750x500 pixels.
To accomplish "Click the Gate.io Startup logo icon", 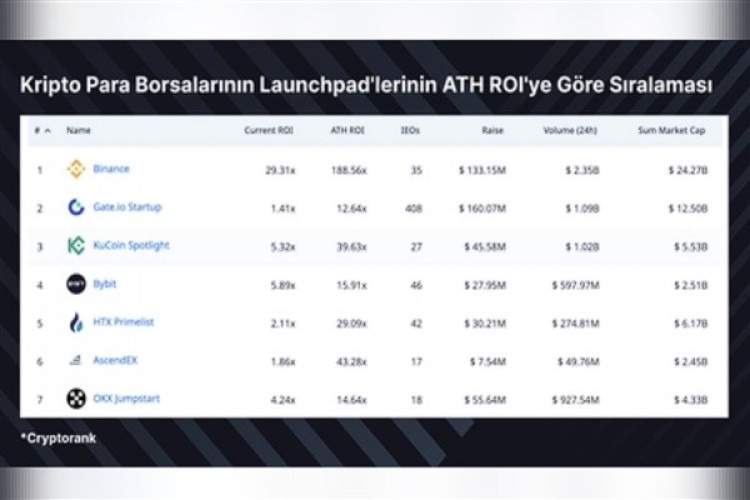I will point(76,207).
